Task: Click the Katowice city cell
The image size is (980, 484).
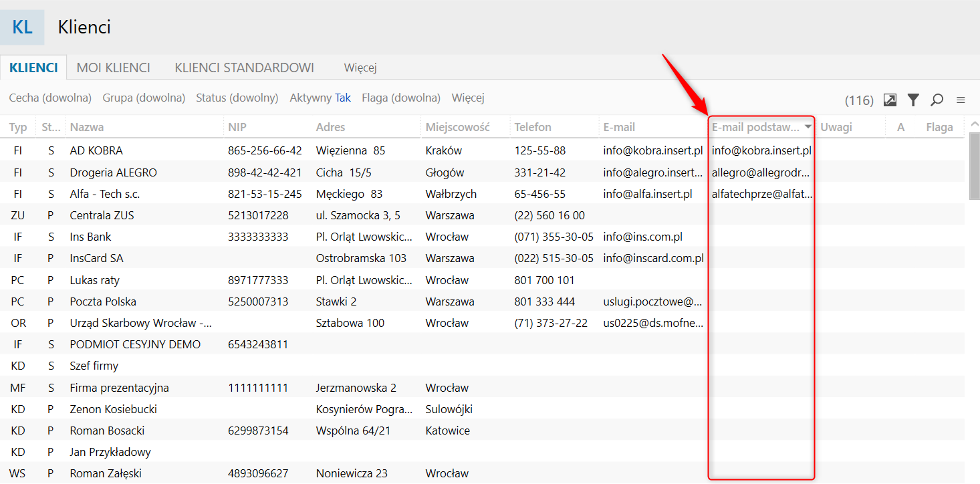Action: 448,431
